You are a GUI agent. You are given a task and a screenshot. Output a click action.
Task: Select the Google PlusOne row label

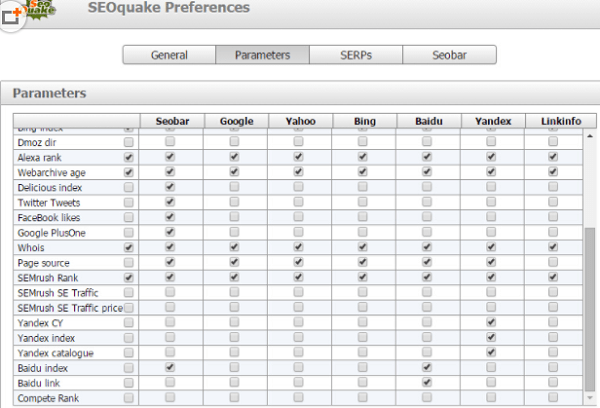[52, 233]
